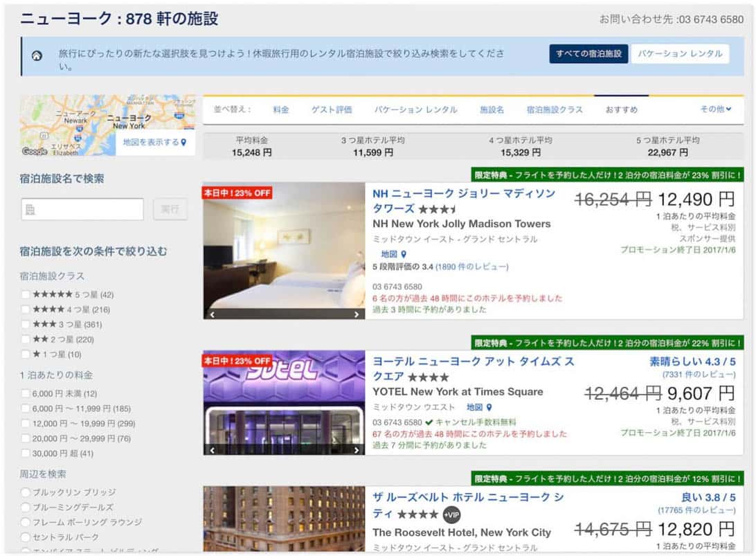Click the Roosevelt Hotel building photo
This screenshot has height=556, width=756.
(284, 519)
